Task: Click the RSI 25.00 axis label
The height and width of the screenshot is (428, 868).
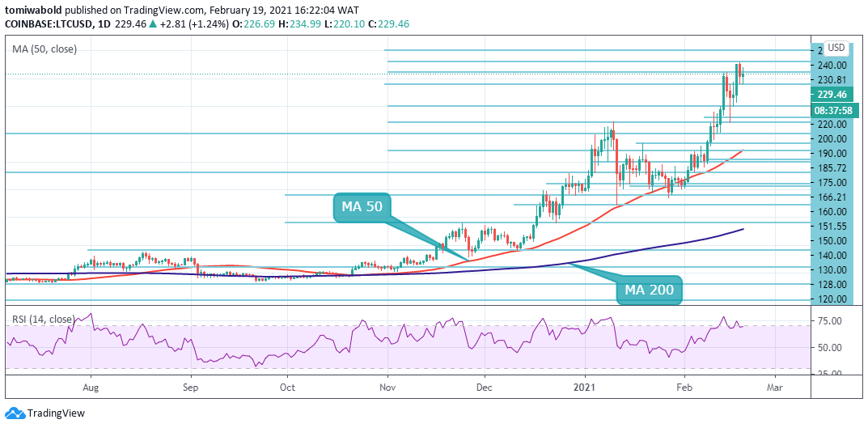Action: click(x=832, y=374)
